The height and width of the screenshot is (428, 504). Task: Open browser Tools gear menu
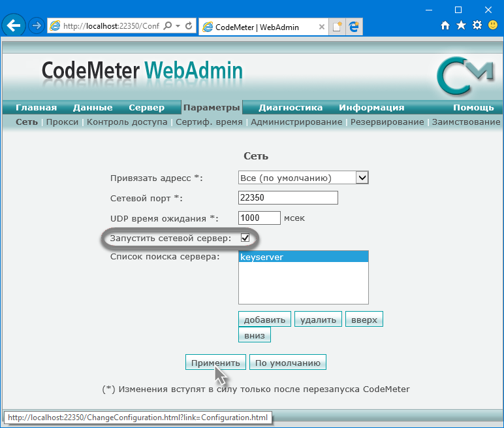477,25
